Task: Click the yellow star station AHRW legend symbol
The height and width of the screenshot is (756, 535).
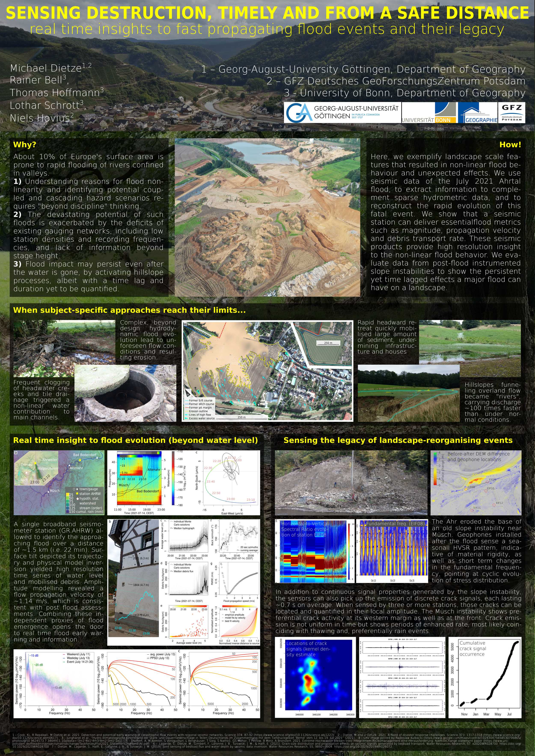Action: pos(77,494)
